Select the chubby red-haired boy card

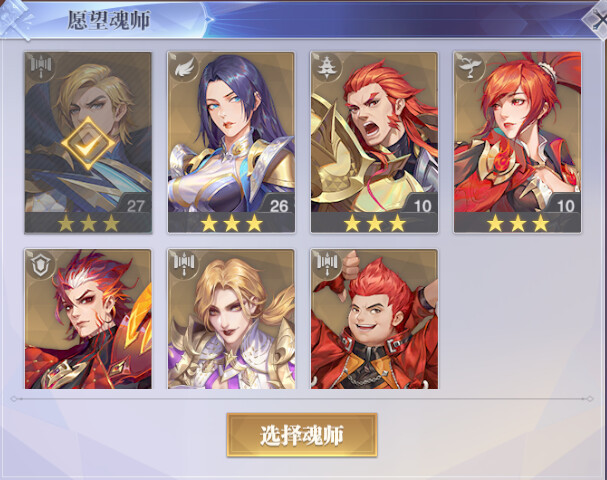374,319
